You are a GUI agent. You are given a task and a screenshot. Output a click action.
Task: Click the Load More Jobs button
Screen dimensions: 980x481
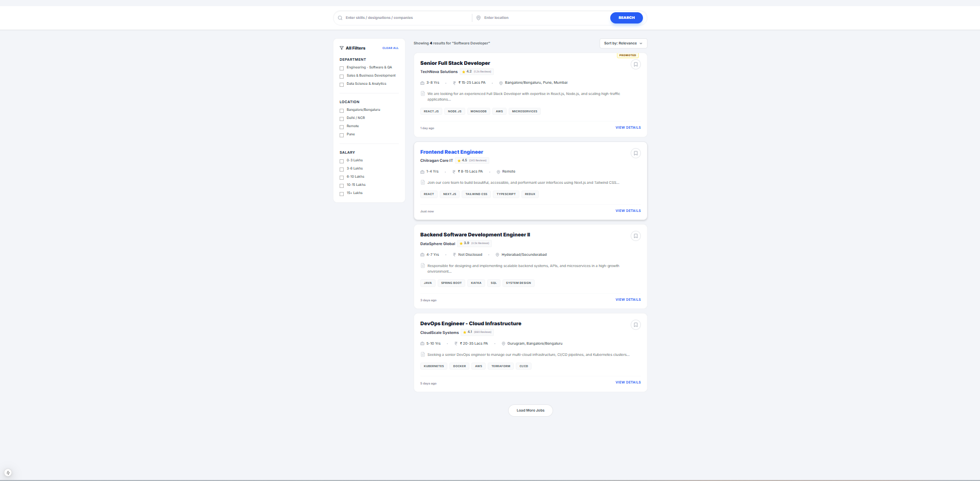tap(530, 411)
